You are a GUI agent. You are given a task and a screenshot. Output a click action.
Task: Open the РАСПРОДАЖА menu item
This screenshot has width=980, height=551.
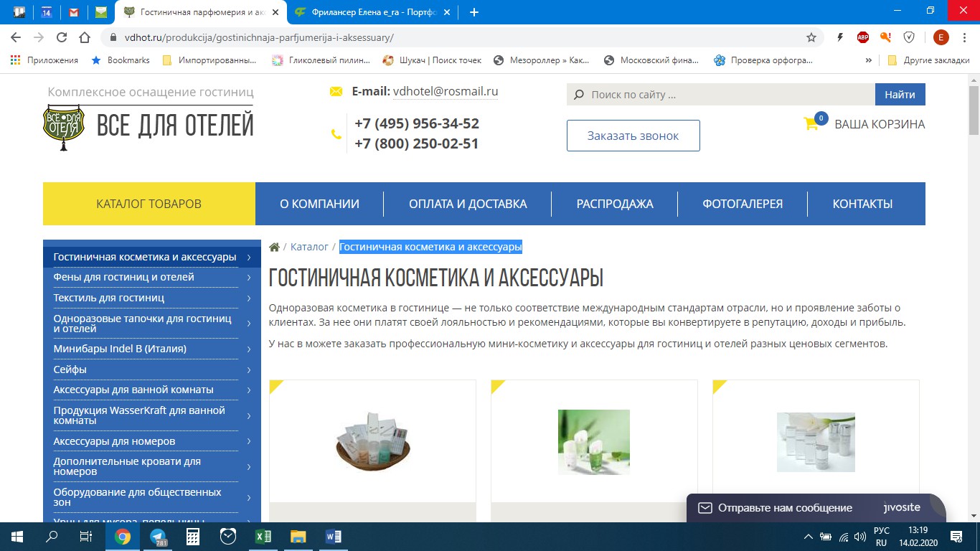tap(615, 204)
